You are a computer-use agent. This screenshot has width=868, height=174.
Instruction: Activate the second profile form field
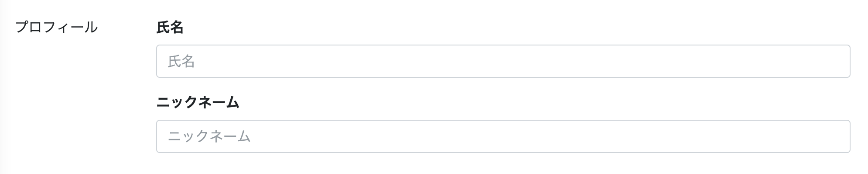(x=503, y=136)
